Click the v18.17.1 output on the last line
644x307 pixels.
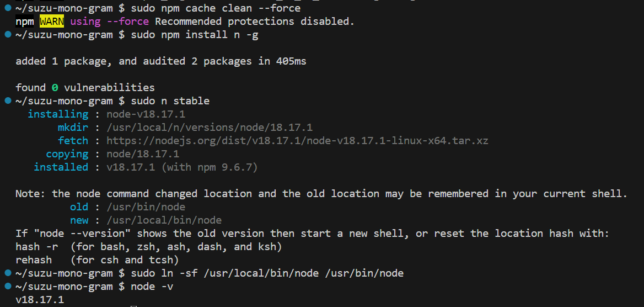coord(40,300)
